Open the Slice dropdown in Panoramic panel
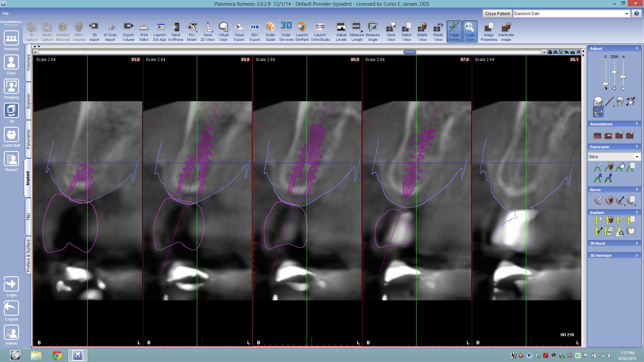Screen dimensions: 644x362 click(x=637, y=157)
